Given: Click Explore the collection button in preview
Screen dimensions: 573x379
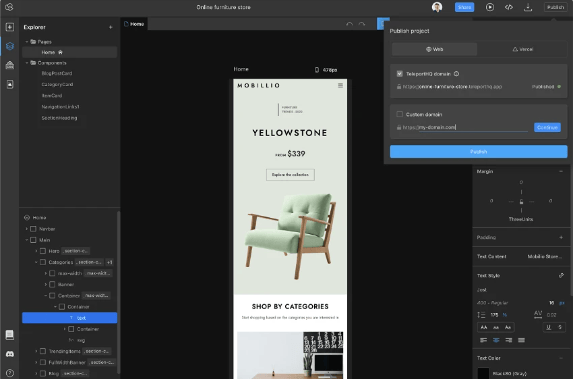Looking at the screenshot, I should coord(290,175).
